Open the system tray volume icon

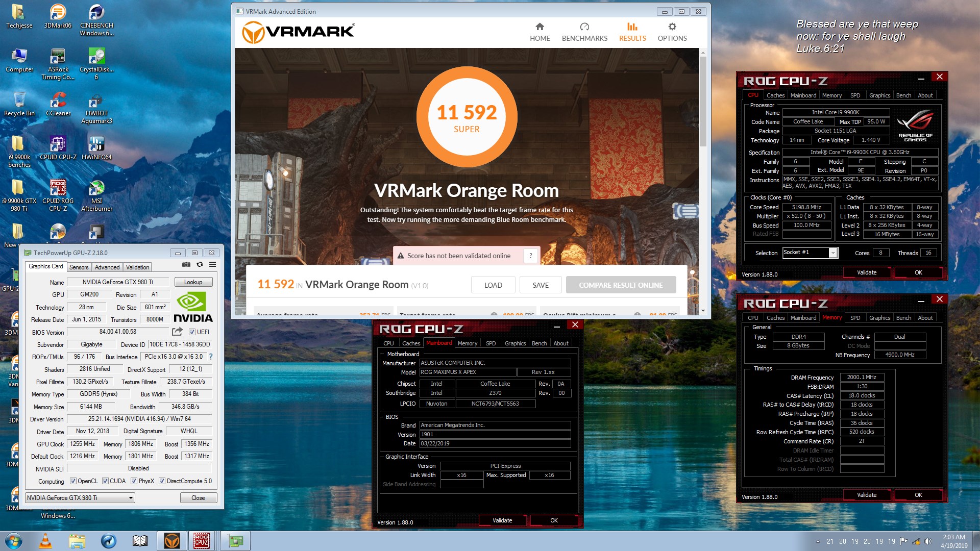927,541
